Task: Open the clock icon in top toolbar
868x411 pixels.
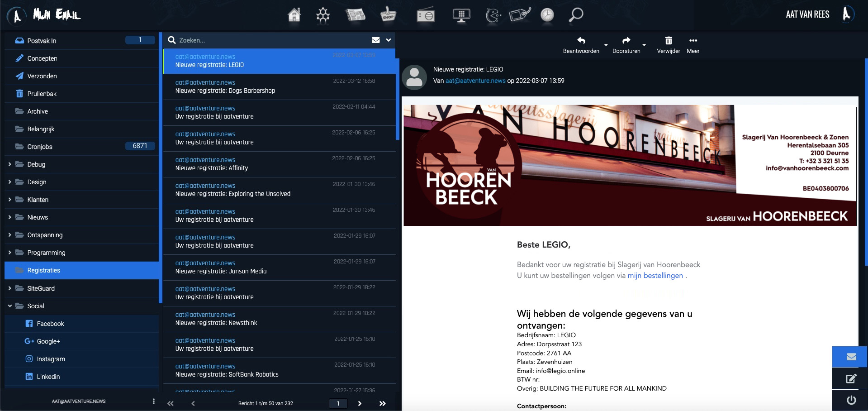Action: tap(547, 15)
